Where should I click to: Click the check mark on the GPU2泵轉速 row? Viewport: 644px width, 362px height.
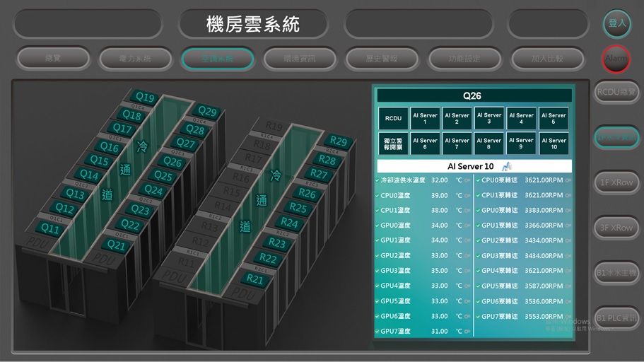click(479, 240)
